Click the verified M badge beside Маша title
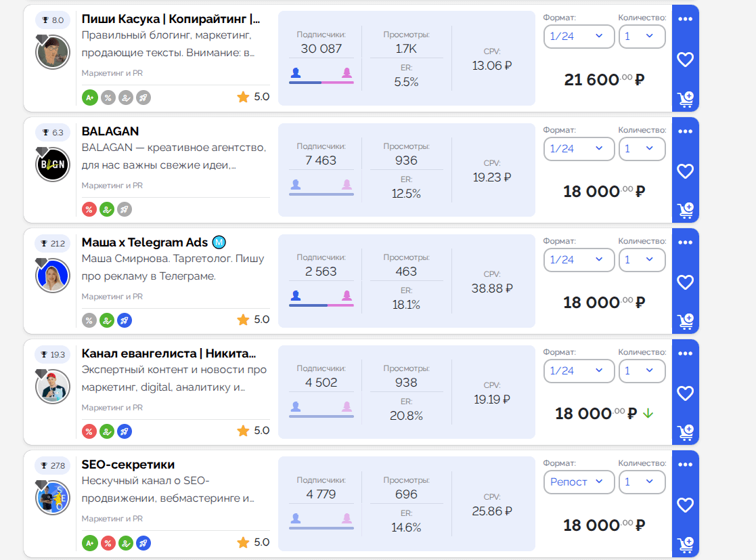This screenshot has width=756, height=560. [x=219, y=242]
